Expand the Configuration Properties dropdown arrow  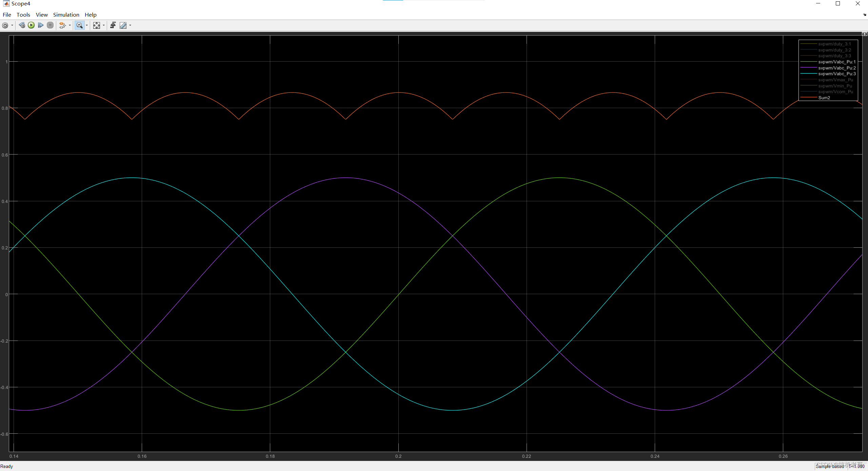[12, 25]
